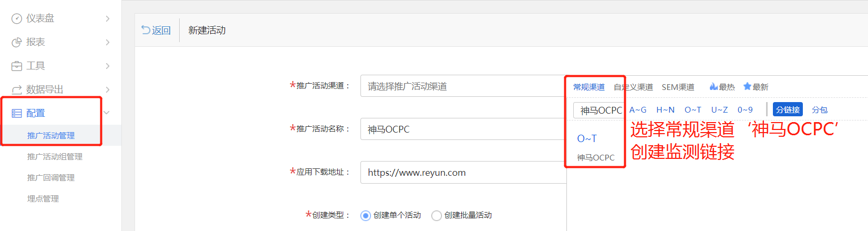Click 推广活动名称 input field
Image resolution: width=868 pixels, height=231 pixels.
tap(463, 129)
